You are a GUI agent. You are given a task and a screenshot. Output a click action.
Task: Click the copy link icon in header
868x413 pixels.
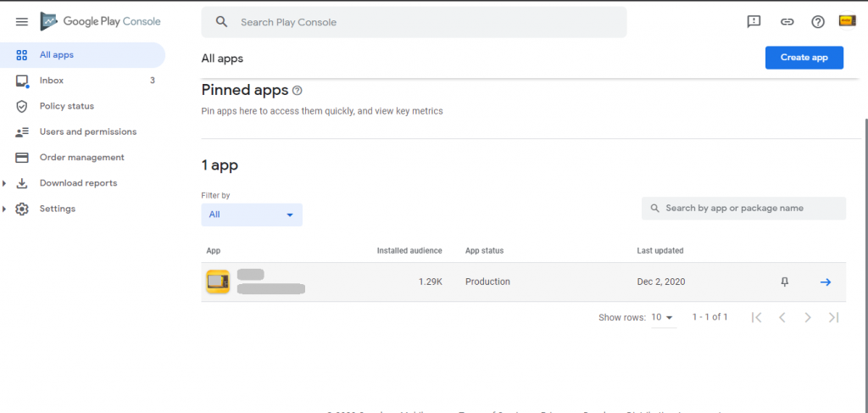click(x=787, y=22)
